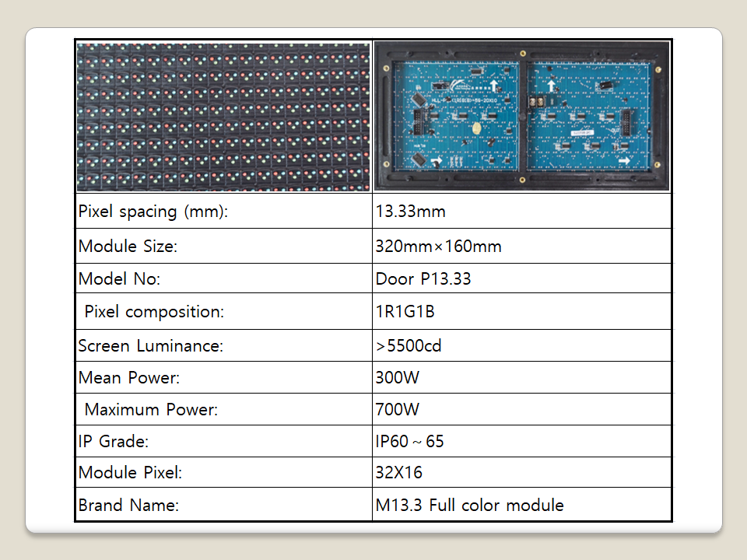
Task: Click the 'M13.3 Full color module' cell
Action: click(469, 506)
